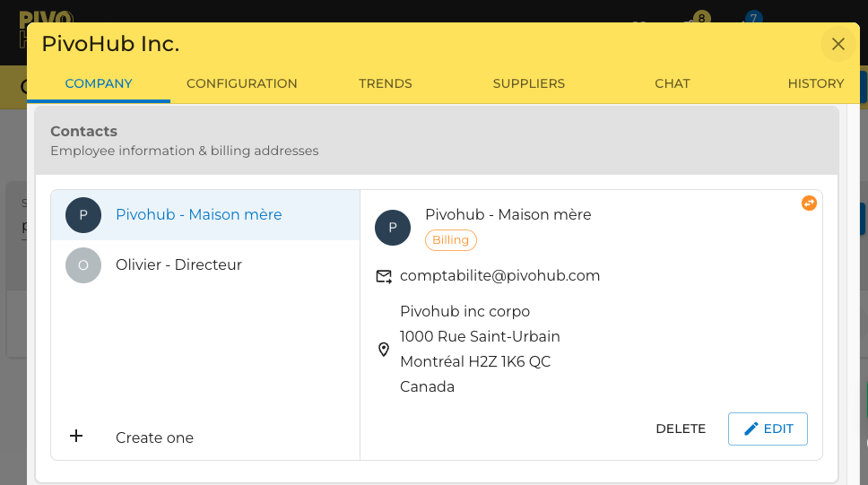Click the badge showing 7 in background header

click(753, 18)
